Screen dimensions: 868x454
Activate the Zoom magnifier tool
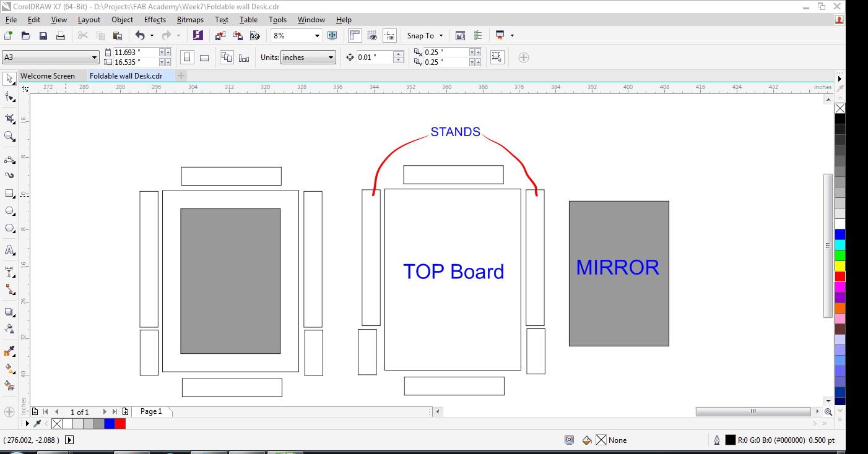[x=9, y=136]
